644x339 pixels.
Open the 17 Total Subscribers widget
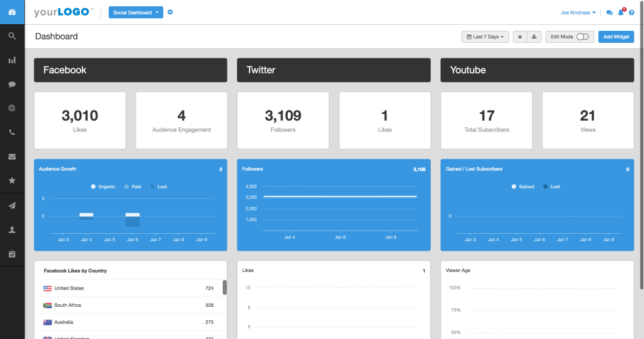click(x=486, y=120)
